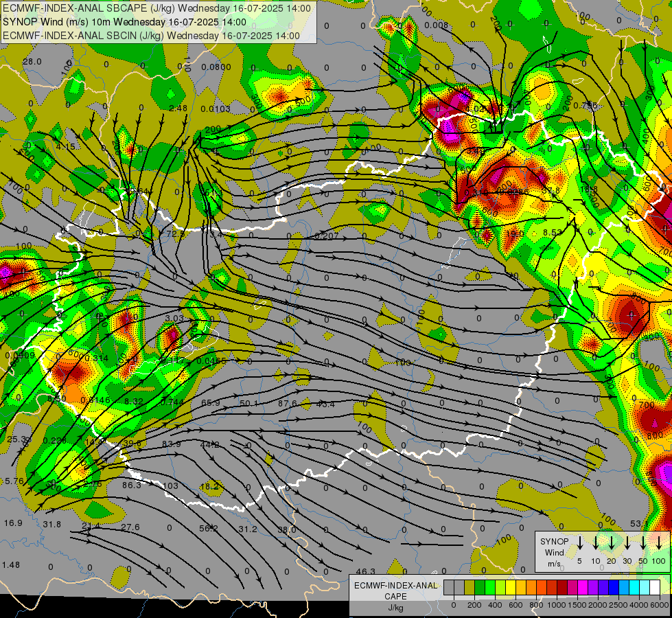Select the dark green CAPE swatch
The width and height of the screenshot is (672, 618).
480,587
